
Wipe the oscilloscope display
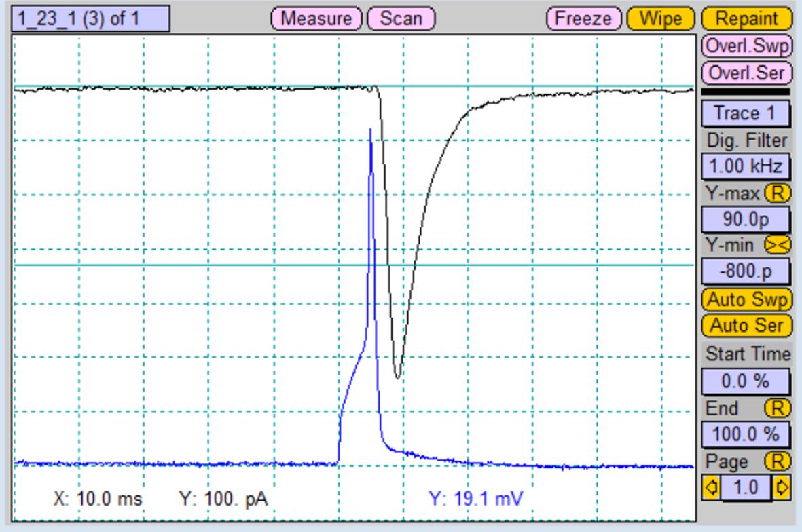coord(661,19)
